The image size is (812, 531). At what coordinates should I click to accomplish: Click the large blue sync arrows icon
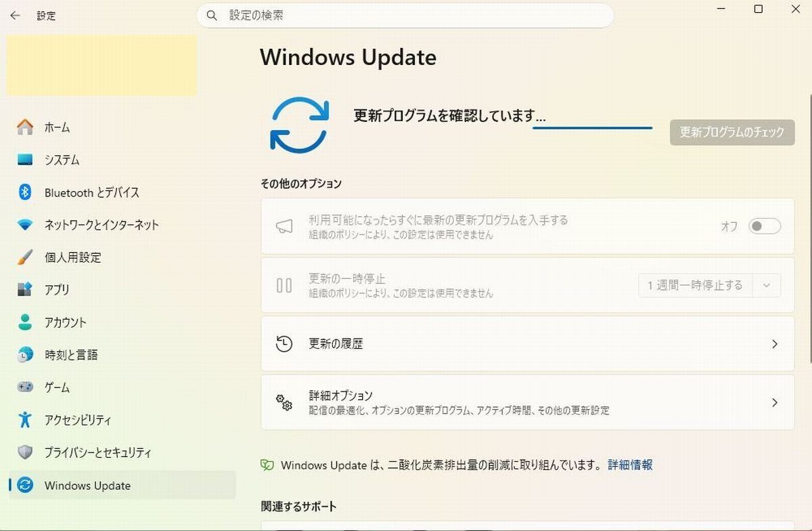click(x=299, y=125)
